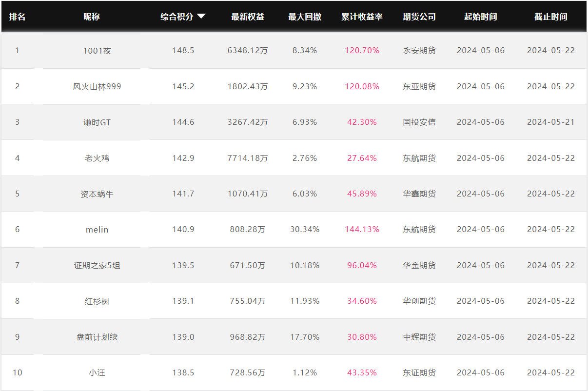This screenshot has height=391, width=588.
Task: Select drawdown 30.34%
Action: point(305,229)
